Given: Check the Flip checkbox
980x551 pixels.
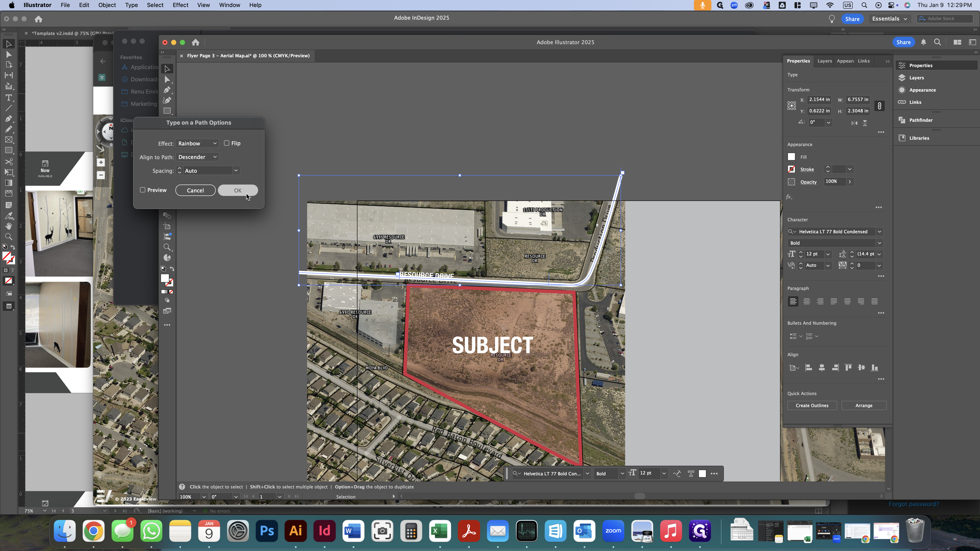Looking at the screenshot, I should tap(227, 143).
